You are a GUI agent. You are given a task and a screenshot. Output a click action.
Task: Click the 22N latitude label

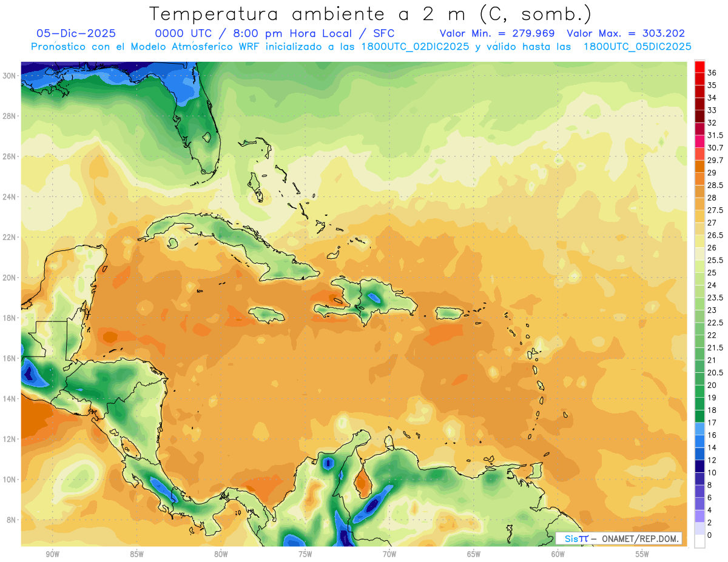coord(9,237)
